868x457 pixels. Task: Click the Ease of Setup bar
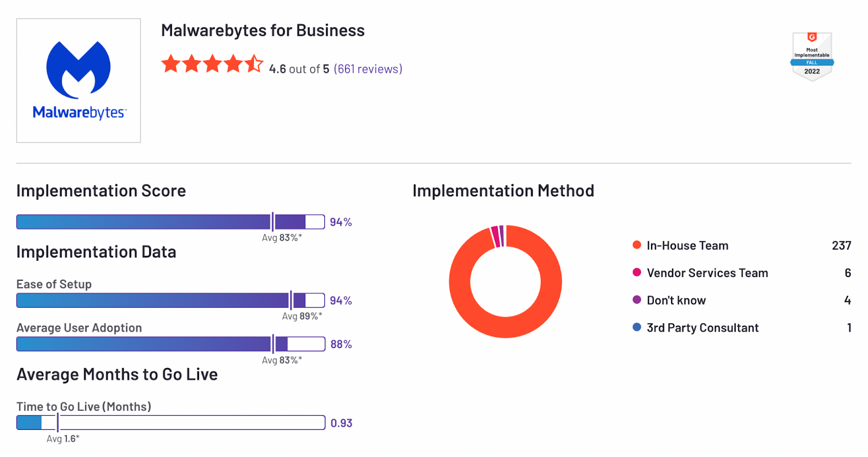(170, 300)
